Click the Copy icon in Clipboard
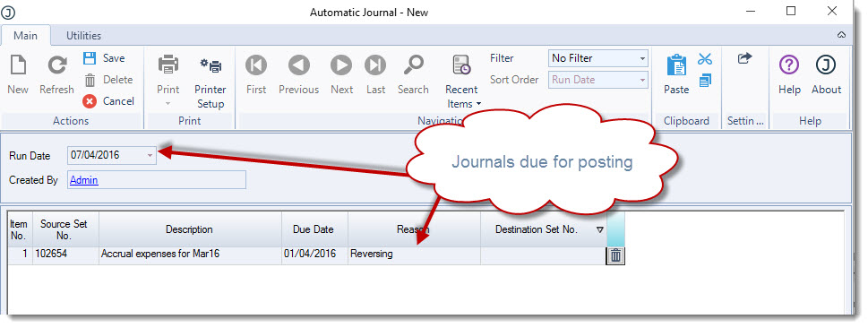The image size is (868, 328). point(705,81)
